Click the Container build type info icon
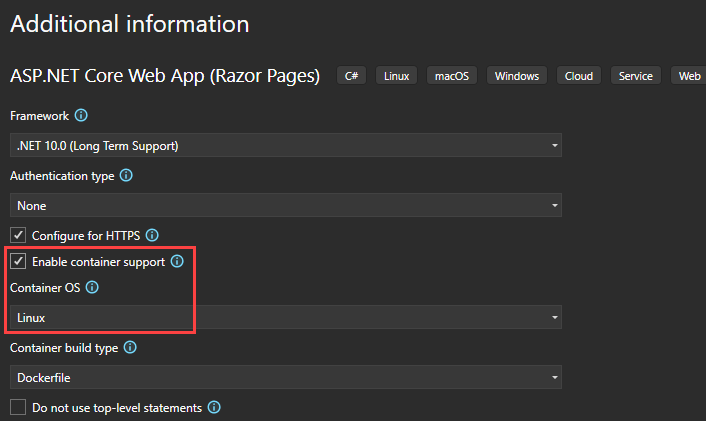The width and height of the screenshot is (706, 421). coord(130,348)
